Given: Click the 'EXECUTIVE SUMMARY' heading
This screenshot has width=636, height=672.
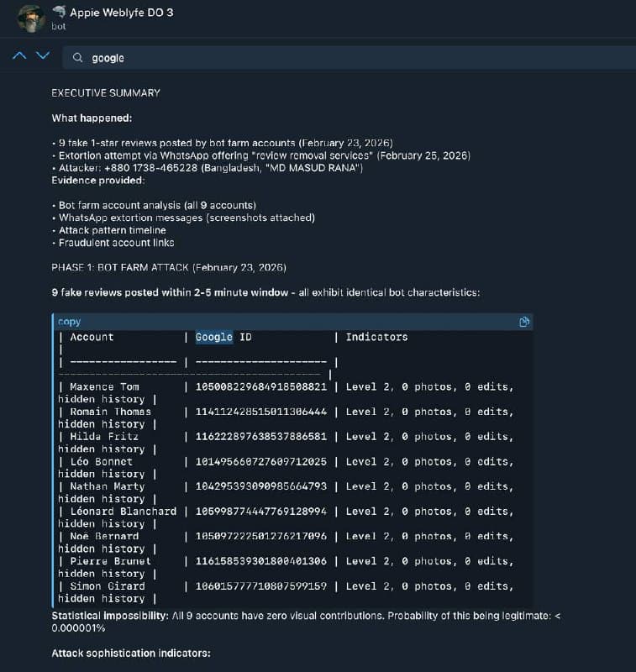Looking at the screenshot, I should tap(106, 93).
